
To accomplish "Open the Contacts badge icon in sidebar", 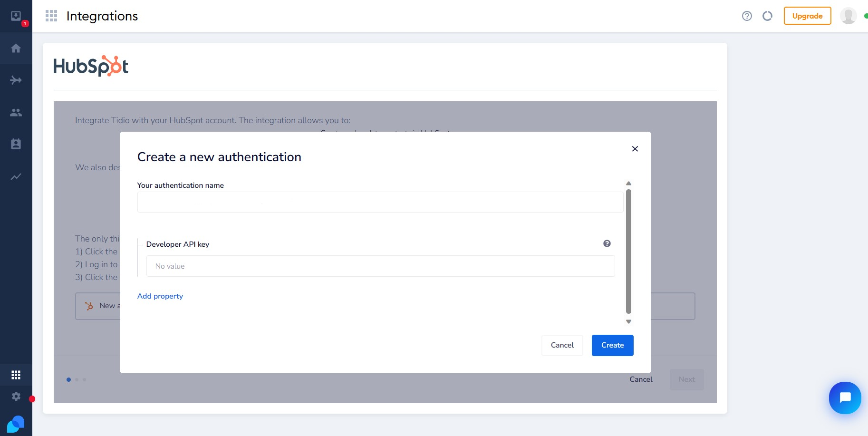I will [x=16, y=144].
